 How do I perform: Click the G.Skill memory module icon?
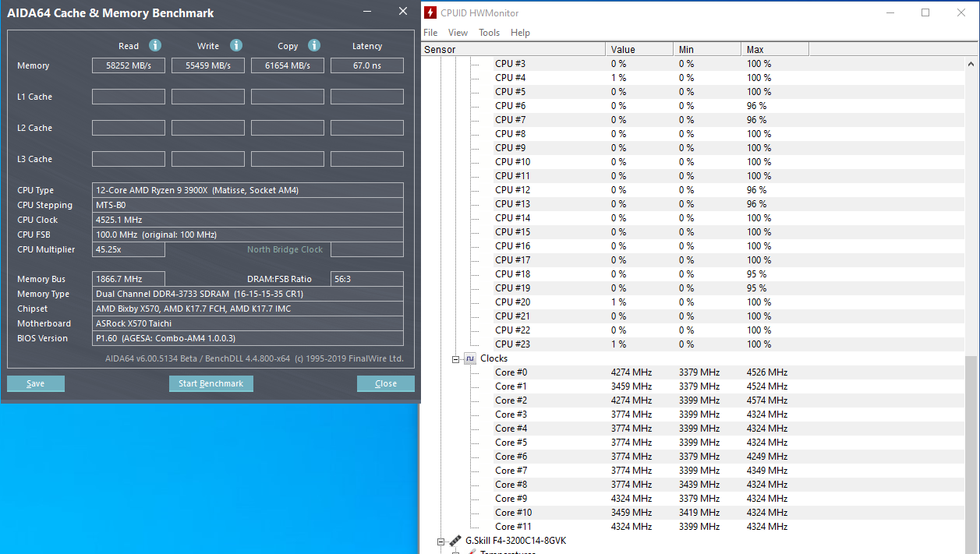point(455,541)
